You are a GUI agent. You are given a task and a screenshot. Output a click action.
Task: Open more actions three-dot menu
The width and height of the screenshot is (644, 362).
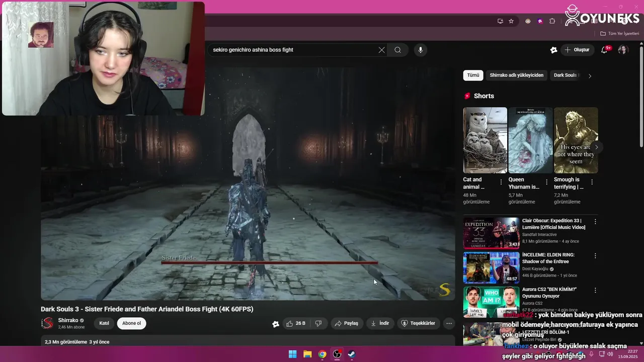coord(449,323)
